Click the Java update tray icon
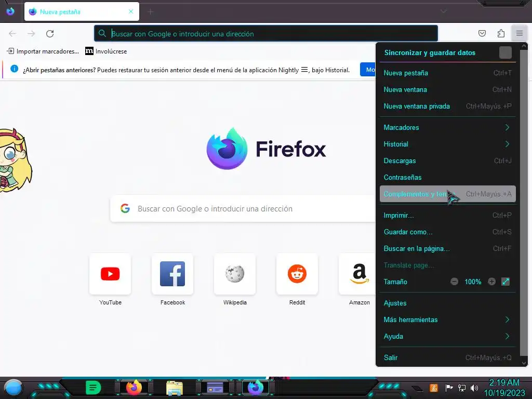Screen dimensions: 532x399 tap(434, 388)
